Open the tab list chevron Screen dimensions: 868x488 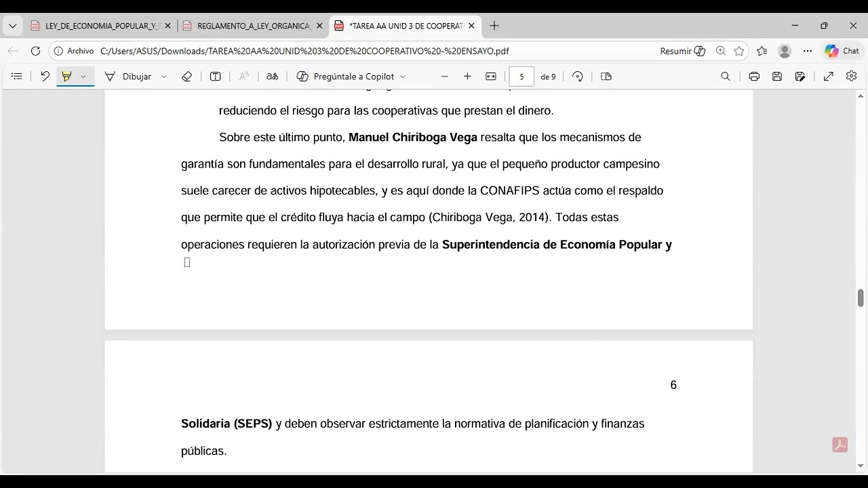point(12,26)
